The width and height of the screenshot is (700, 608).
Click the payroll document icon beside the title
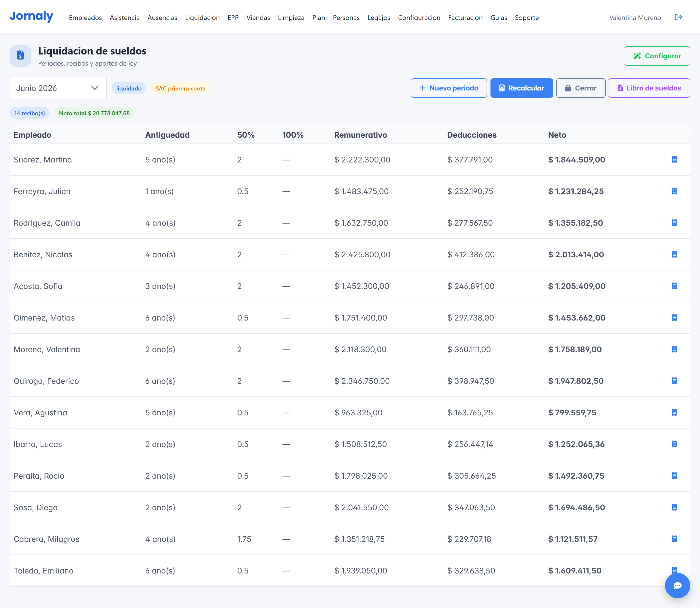20,56
